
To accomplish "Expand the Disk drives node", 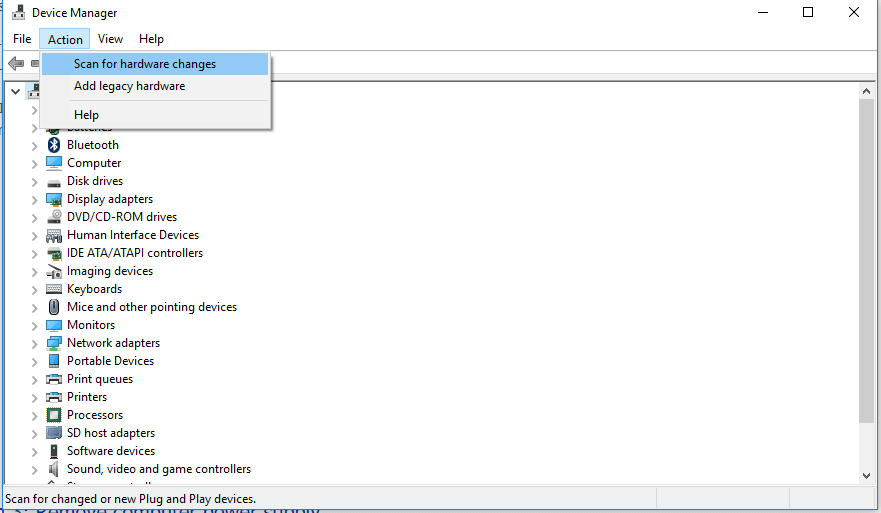I will click(34, 182).
